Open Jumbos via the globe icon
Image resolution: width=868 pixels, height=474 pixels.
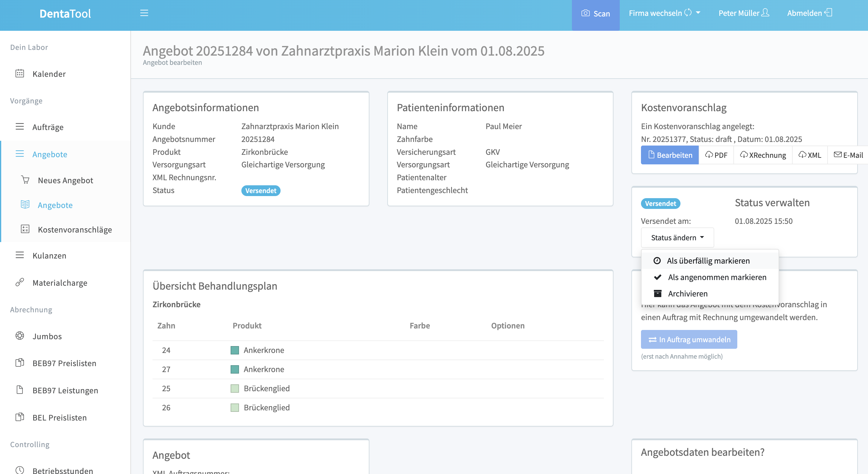coord(20,336)
